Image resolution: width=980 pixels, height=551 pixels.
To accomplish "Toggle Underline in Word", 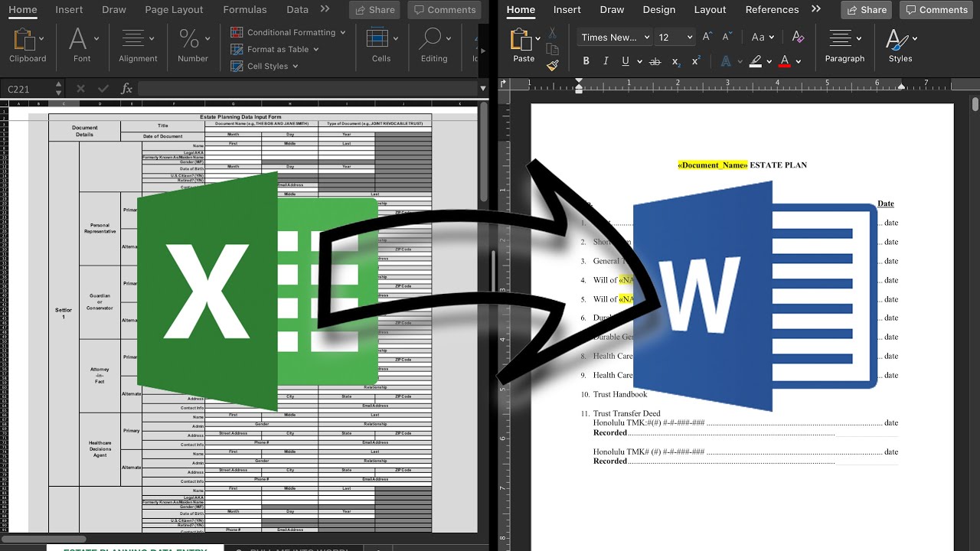I will coord(626,61).
